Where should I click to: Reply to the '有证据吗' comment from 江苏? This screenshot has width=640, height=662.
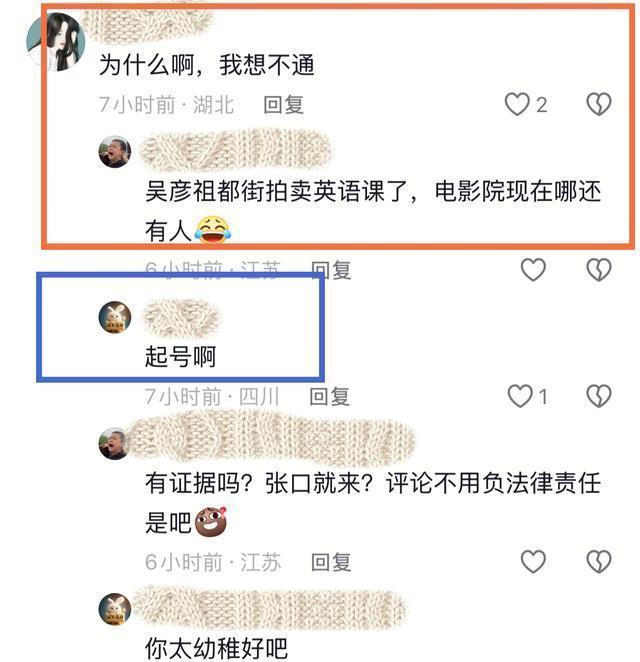coord(331,562)
